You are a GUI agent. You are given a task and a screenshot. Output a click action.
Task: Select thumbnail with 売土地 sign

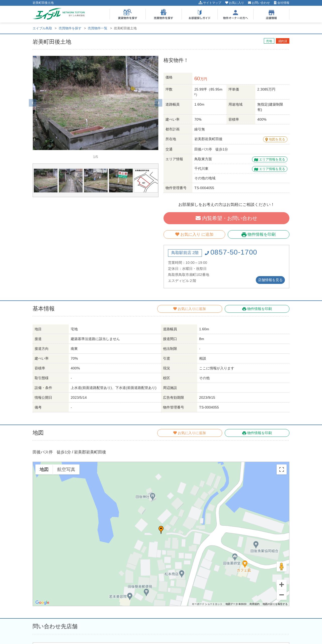point(121,181)
